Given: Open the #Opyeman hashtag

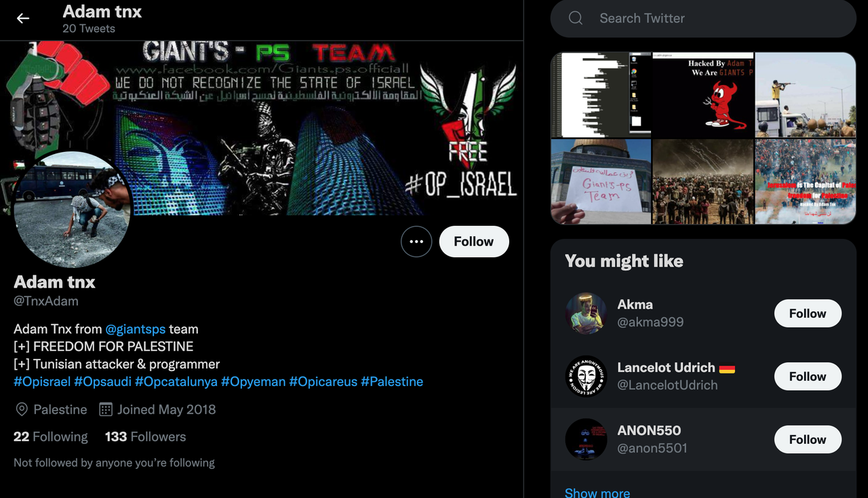Looking at the screenshot, I should tap(254, 381).
